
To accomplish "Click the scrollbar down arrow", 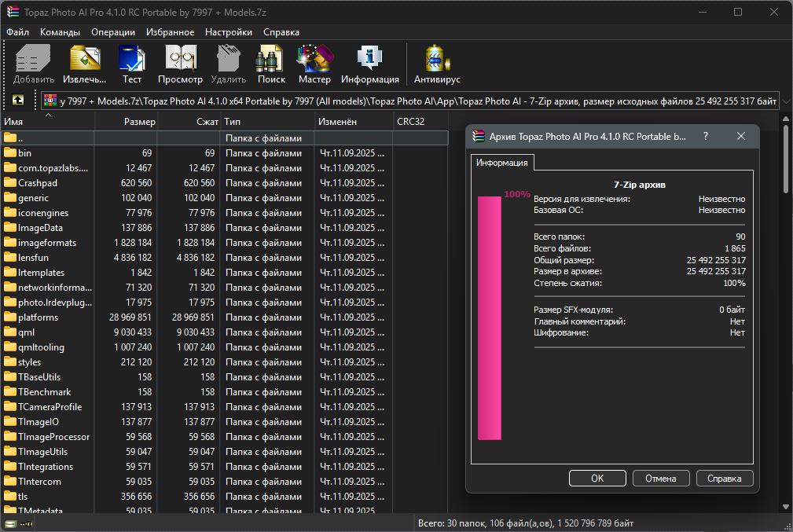I will pyautogui.click(x=786, y=506).
